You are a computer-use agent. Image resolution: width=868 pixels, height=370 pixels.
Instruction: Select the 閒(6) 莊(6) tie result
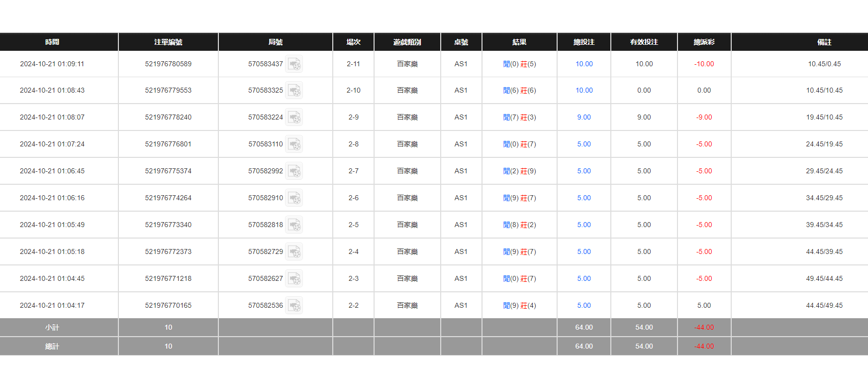[x=519, y=90]
